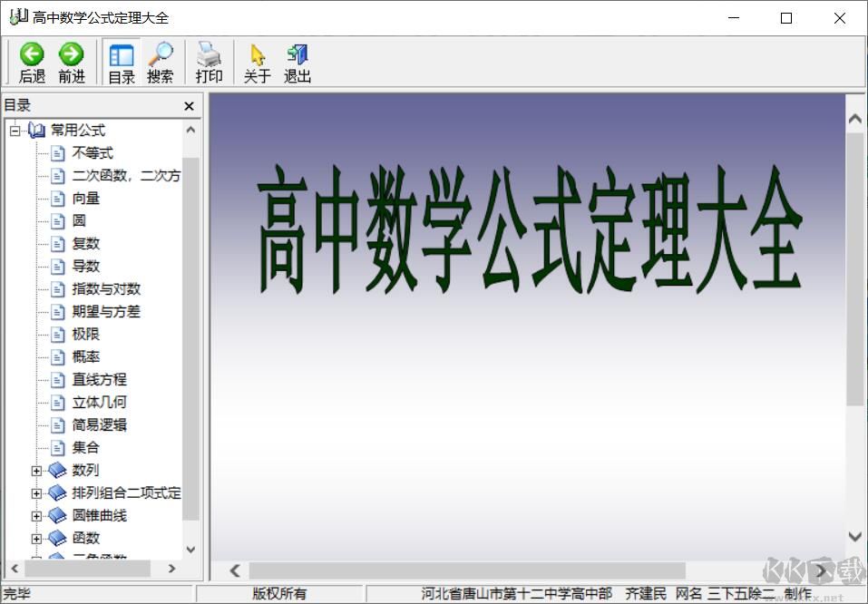Viewport: 868px width, 604px height.
Task: Open the 关于 about dialog icon
Action: point(258,54)
